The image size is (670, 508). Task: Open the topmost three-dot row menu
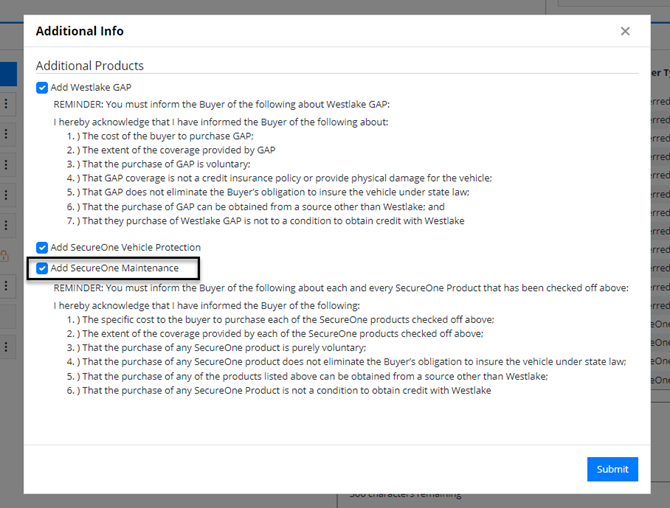(x=6, y=104)
